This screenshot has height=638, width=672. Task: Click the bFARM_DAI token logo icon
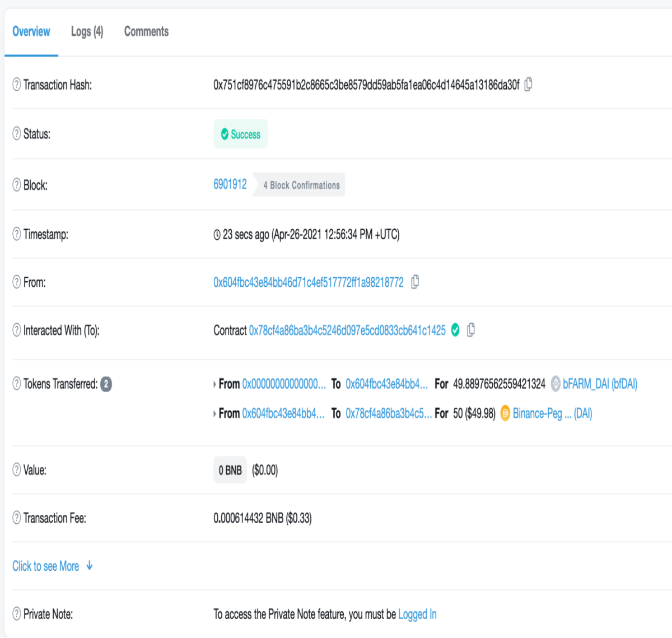pyautogui.click(x=556, y=384)
